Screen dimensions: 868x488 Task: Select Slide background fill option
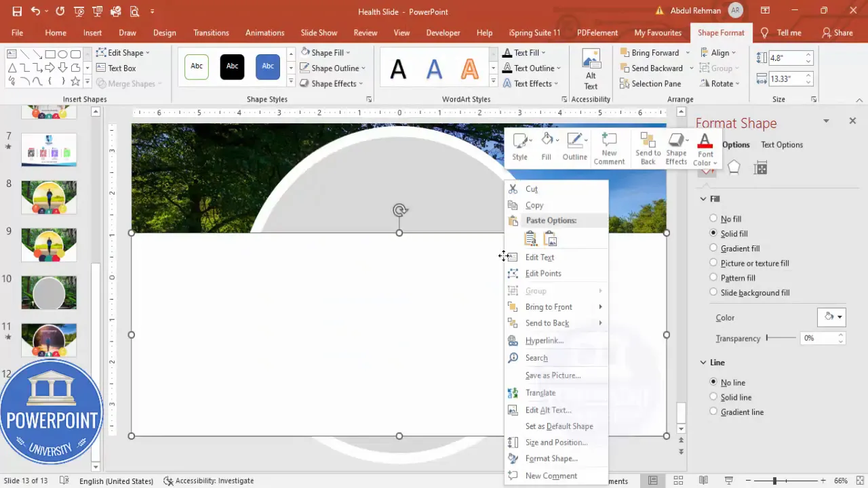[749, 293]
